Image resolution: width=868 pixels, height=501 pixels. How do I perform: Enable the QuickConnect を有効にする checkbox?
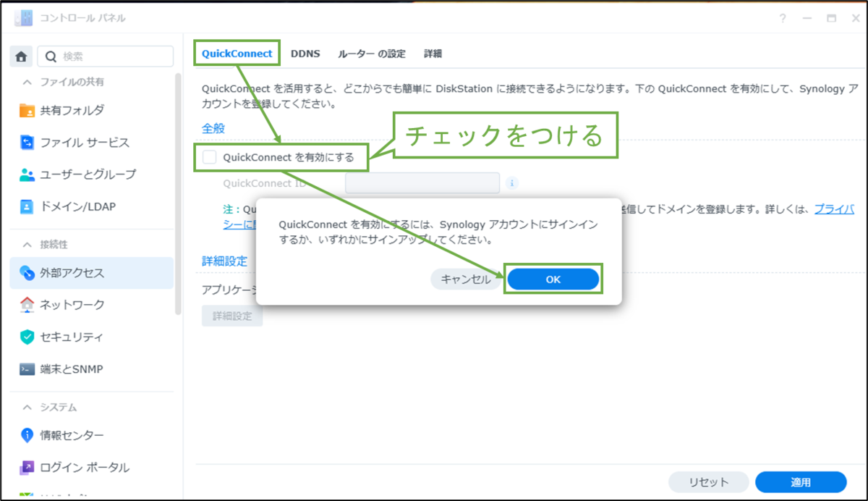tap(210, 157)
